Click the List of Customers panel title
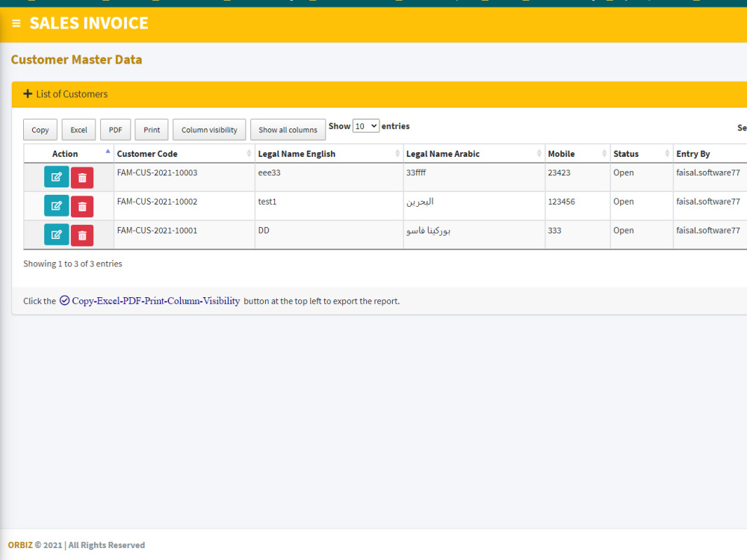747x560 pixels. coord(72,94)
